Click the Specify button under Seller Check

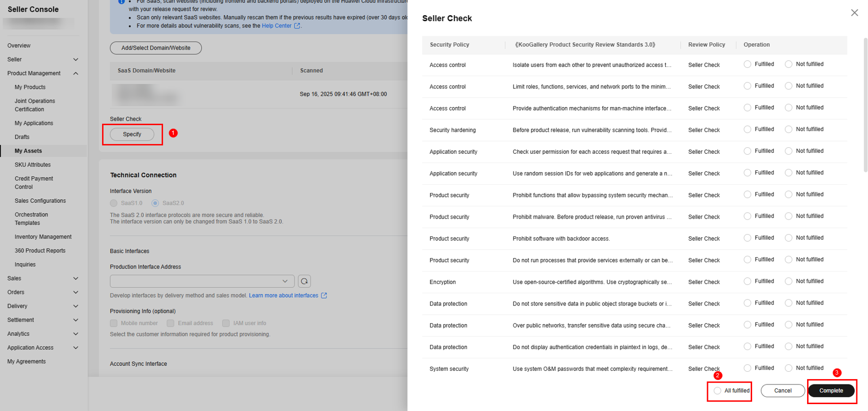tap(132, 134)
